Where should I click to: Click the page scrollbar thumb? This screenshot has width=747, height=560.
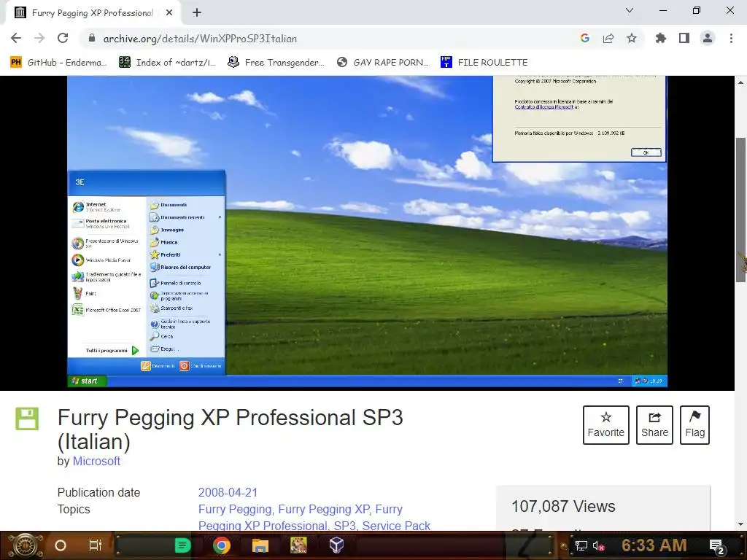coord(741,209)
